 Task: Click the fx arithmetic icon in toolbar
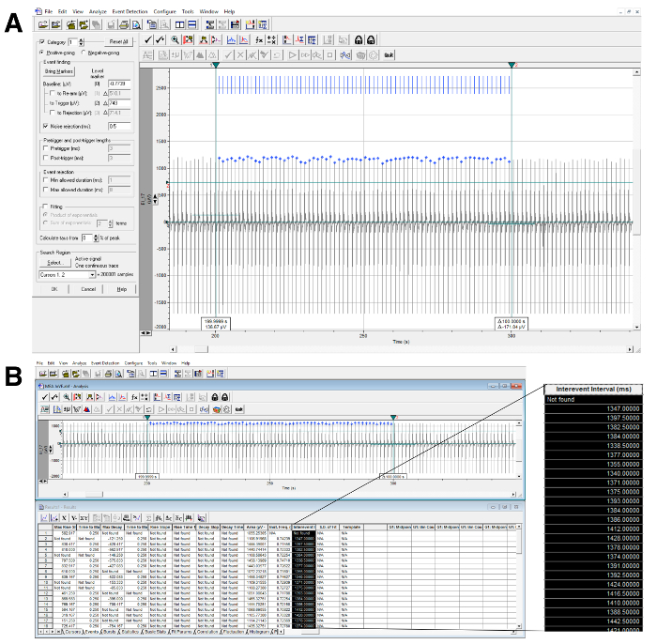click(x=260, y=39)
